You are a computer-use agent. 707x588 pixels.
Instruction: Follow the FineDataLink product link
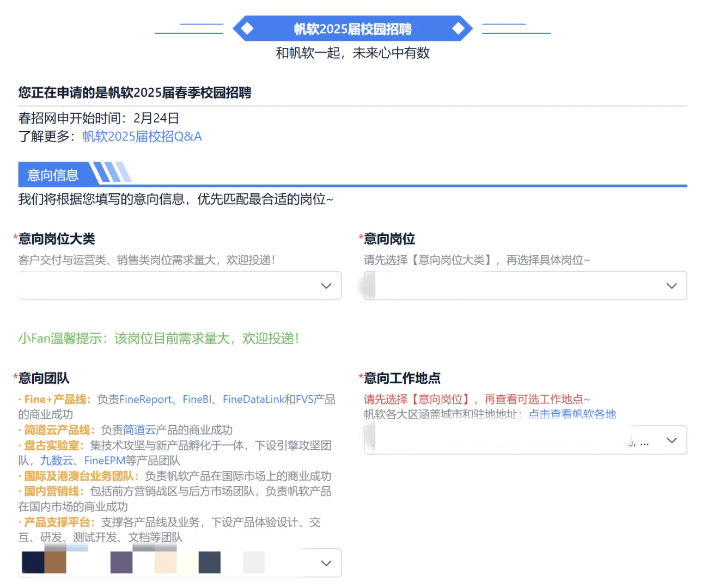click(253, 400)
